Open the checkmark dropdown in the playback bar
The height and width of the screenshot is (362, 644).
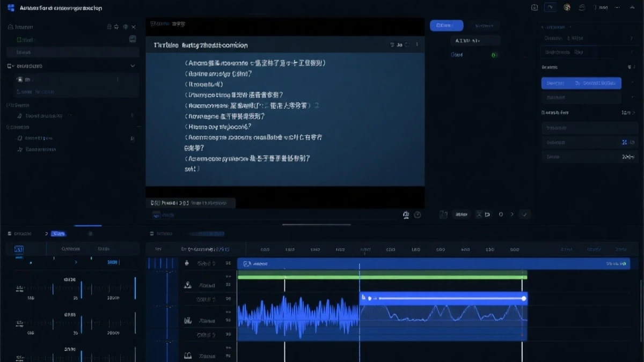[525, 215]
